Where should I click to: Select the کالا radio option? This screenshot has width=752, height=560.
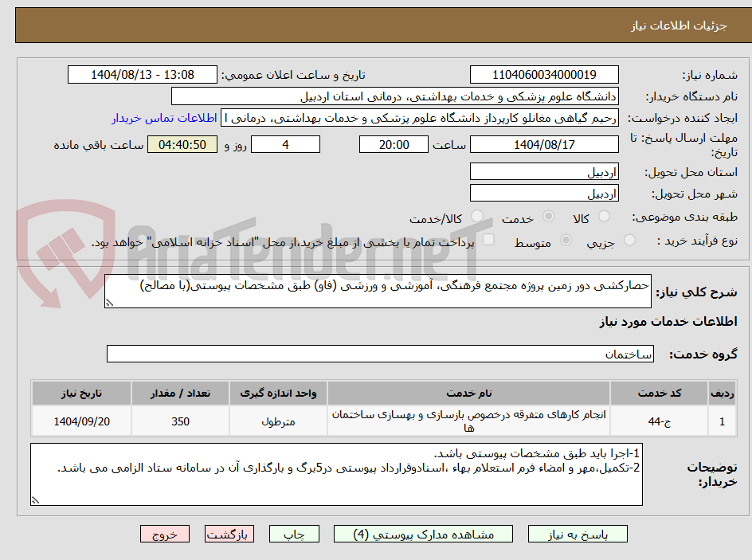tap(604, 214)
